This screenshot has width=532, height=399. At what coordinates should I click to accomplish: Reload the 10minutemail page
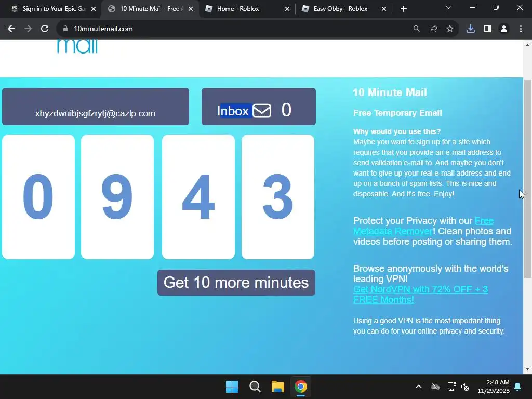coord(45,29)
